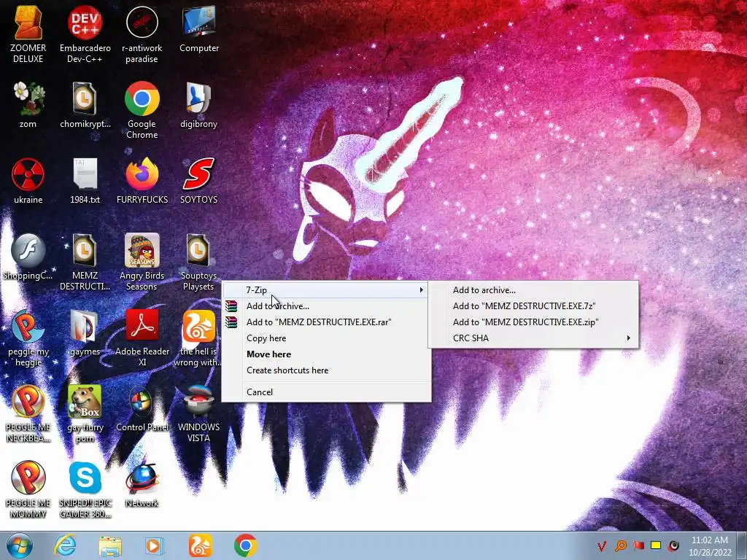Open Action Center red flag tray icon

pyautogui.click(x=638, y=545)
